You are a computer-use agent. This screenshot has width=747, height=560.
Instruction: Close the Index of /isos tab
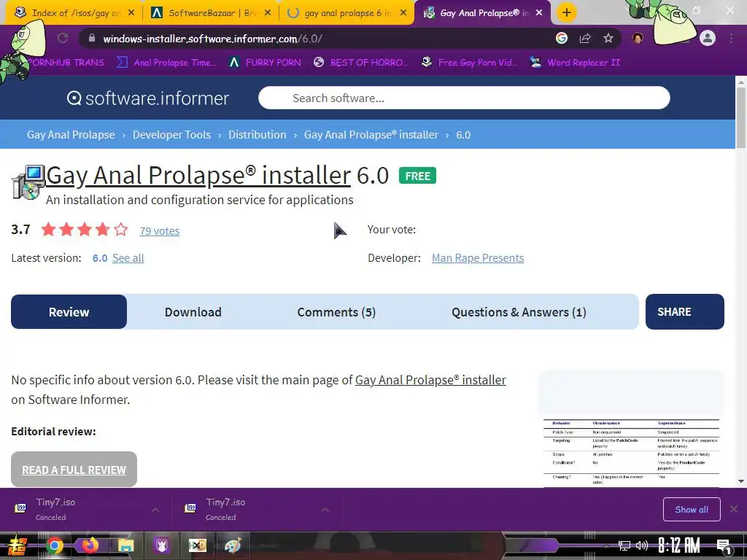coord(131,13)
